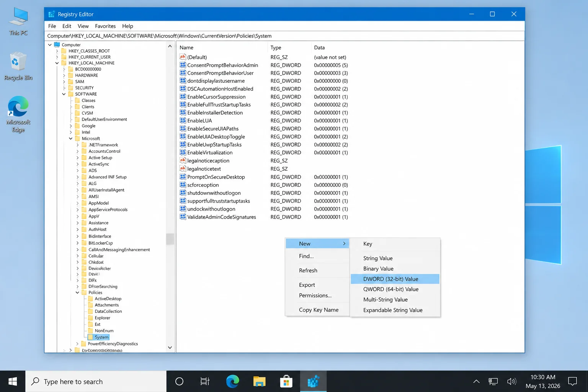Click the EnableVirtualization value icon

tap(183, 153)
